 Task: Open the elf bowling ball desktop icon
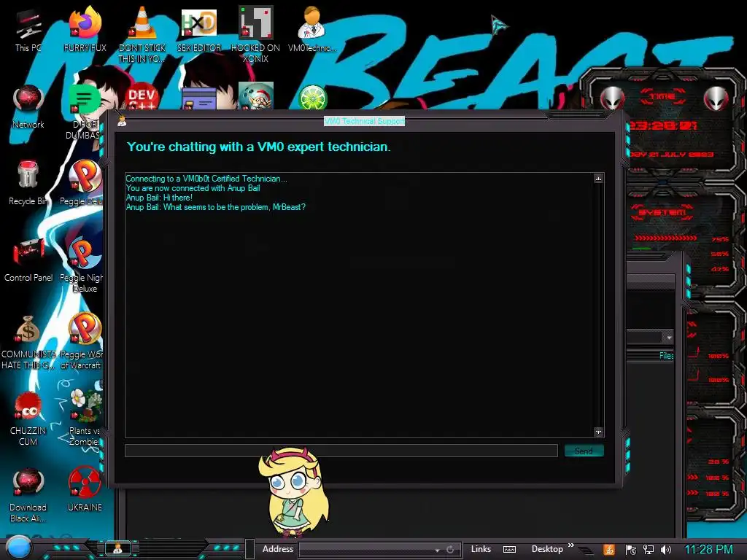[x=256, y=96]
